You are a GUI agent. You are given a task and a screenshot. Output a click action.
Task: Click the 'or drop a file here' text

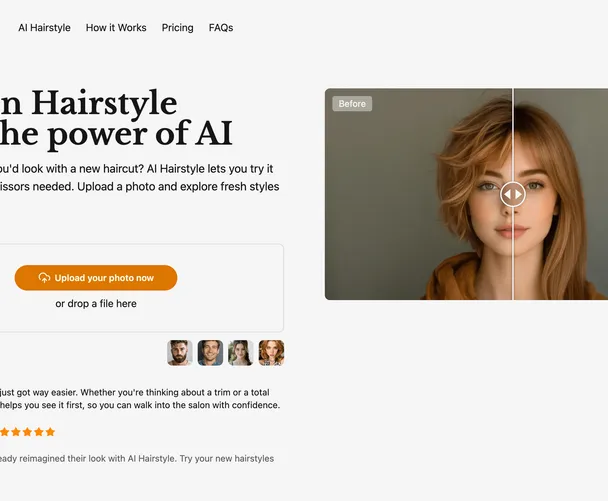coord(96,304)
